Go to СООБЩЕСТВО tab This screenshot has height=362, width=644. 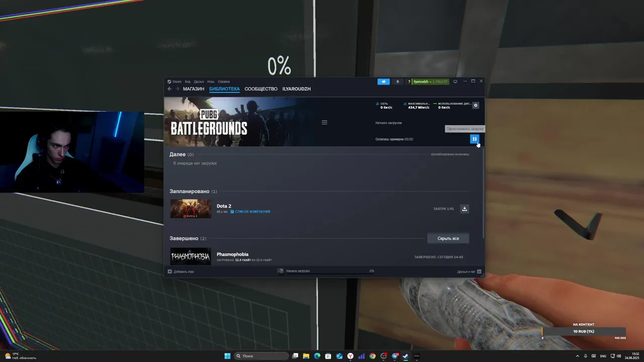[261, 89]
